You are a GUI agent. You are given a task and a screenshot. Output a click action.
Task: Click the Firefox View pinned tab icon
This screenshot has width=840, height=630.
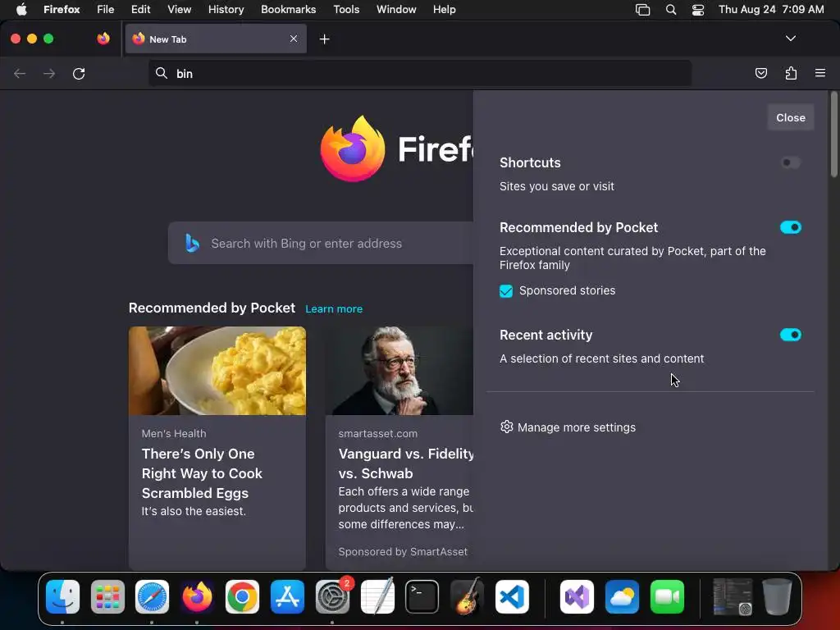tap(103, 39)
